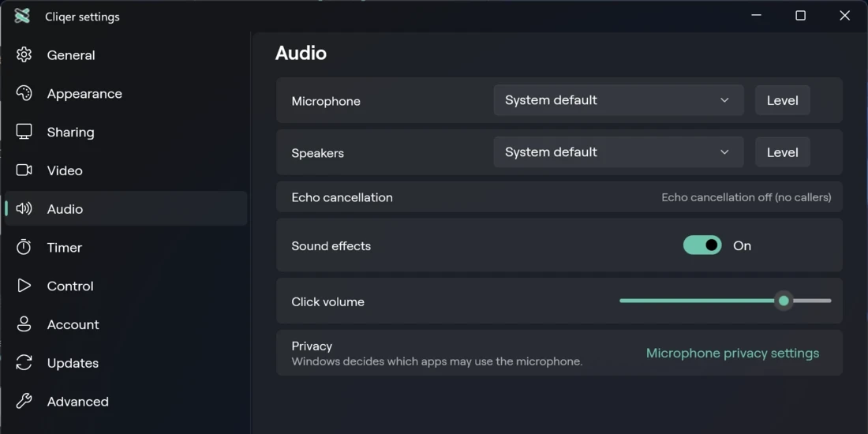Screen dimensions: 868x434
Task: Click the Microphone row label
Action: [325, 101]
